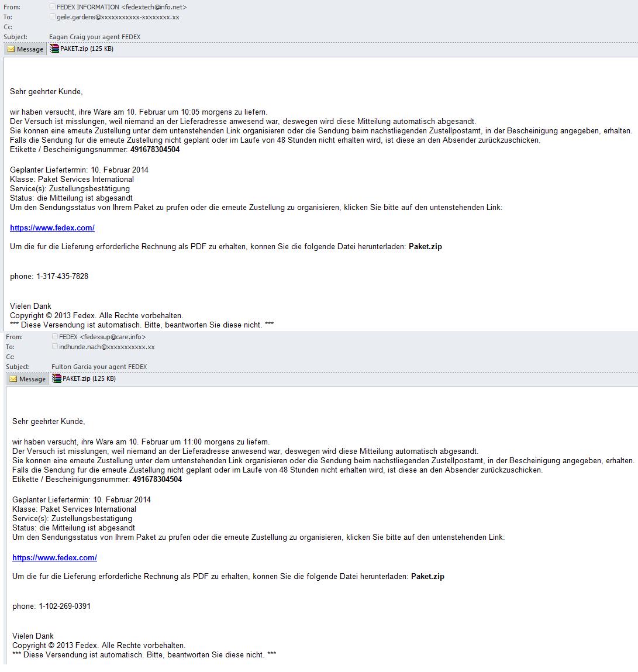Toggle presence box beside geile.gardens recipient
638x672 pixels.
(52, 17)
